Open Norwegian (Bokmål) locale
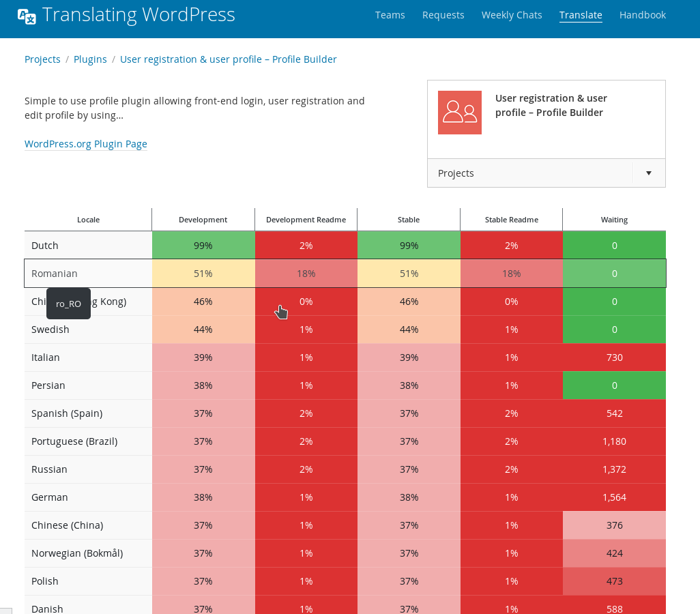The height and width of the screenshot is (614, 700). click(x=77, y=553)
